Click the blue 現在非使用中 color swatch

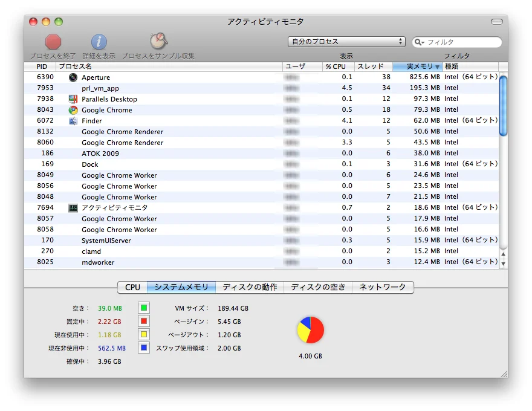144,348
